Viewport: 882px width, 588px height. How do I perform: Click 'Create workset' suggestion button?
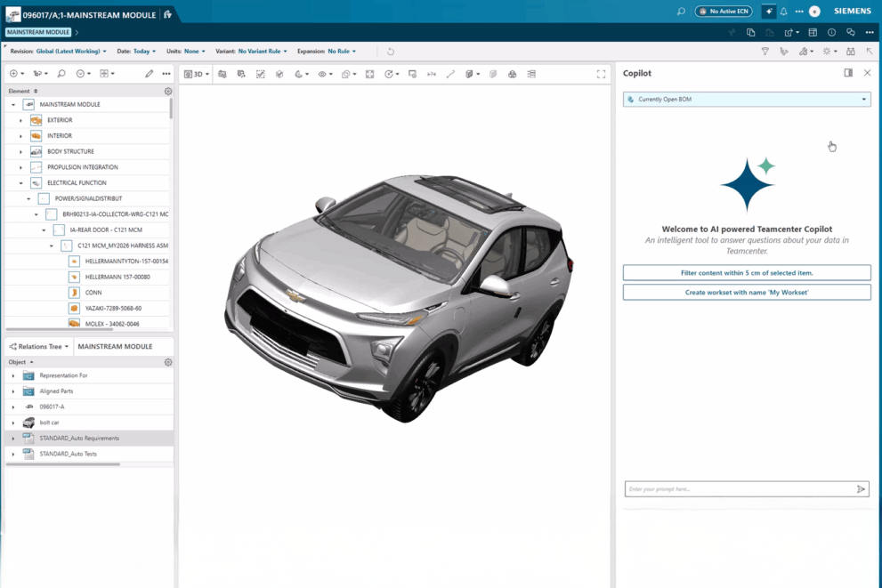(x=747, y=292)
